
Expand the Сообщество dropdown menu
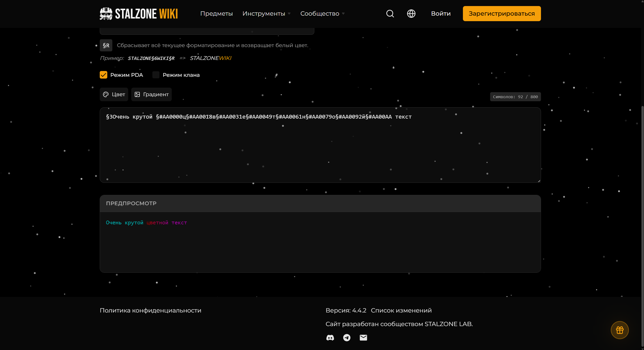click(322, 14)
